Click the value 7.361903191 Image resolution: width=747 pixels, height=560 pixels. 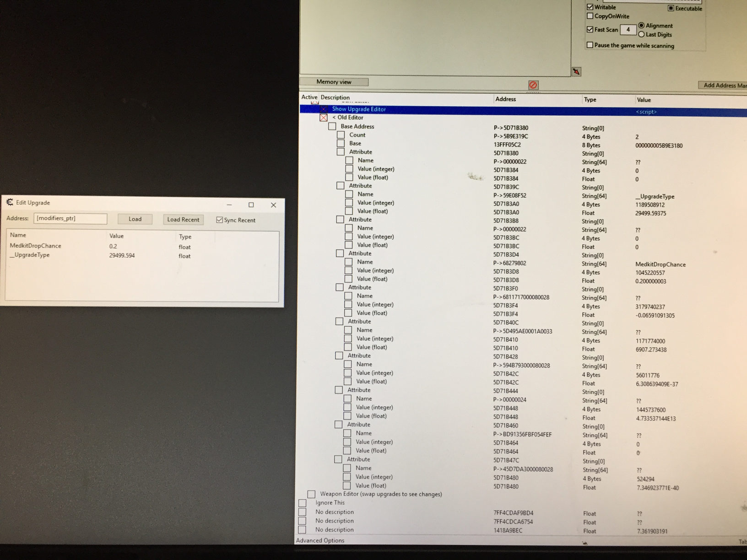(652, 531)
